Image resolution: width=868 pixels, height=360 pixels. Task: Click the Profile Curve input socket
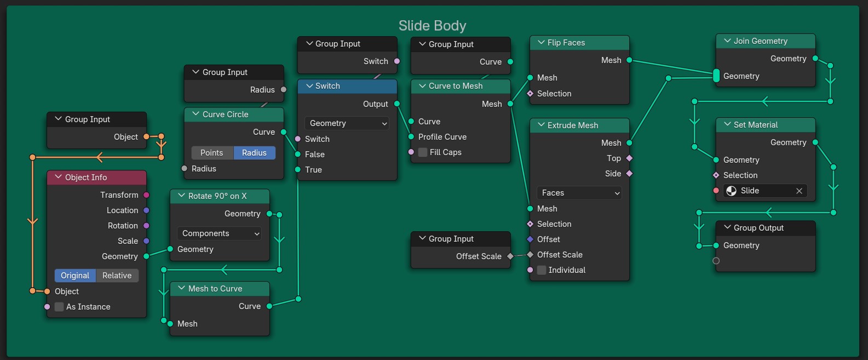[x=411, y=137]
